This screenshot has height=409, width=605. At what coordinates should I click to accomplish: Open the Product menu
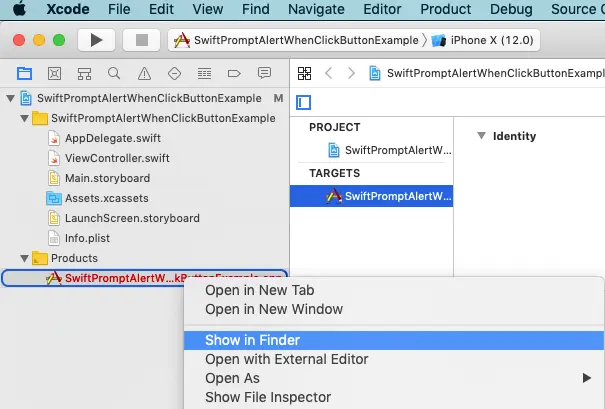[446, 9]
